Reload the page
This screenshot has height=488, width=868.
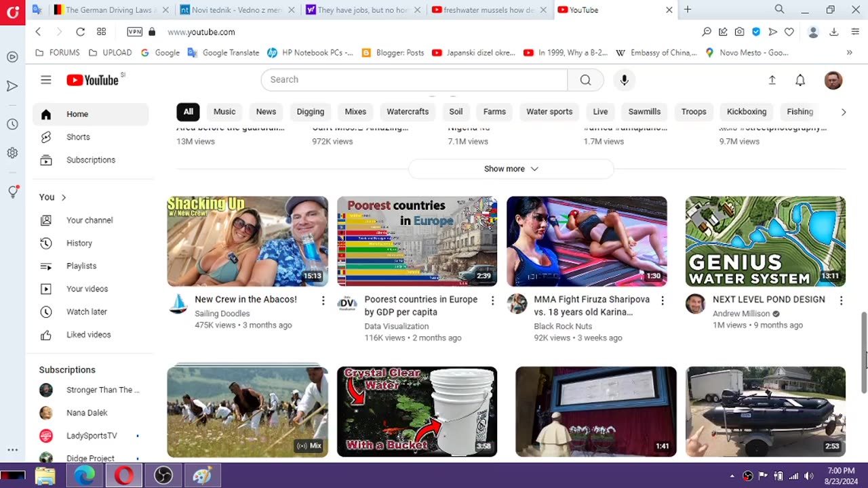tap(80, 32)
